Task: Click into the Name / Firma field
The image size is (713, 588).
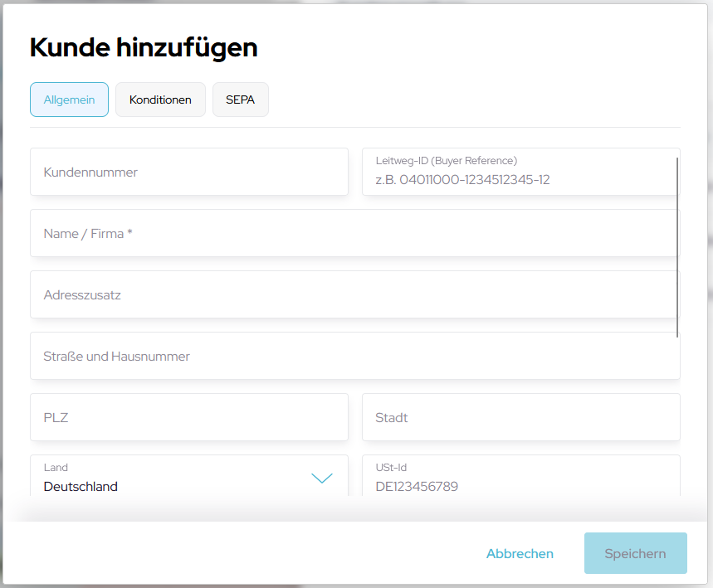Action: pos(354,234)
